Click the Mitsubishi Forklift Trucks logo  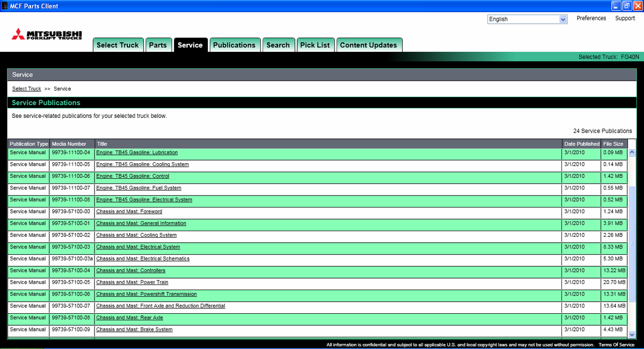click(46, 34)
